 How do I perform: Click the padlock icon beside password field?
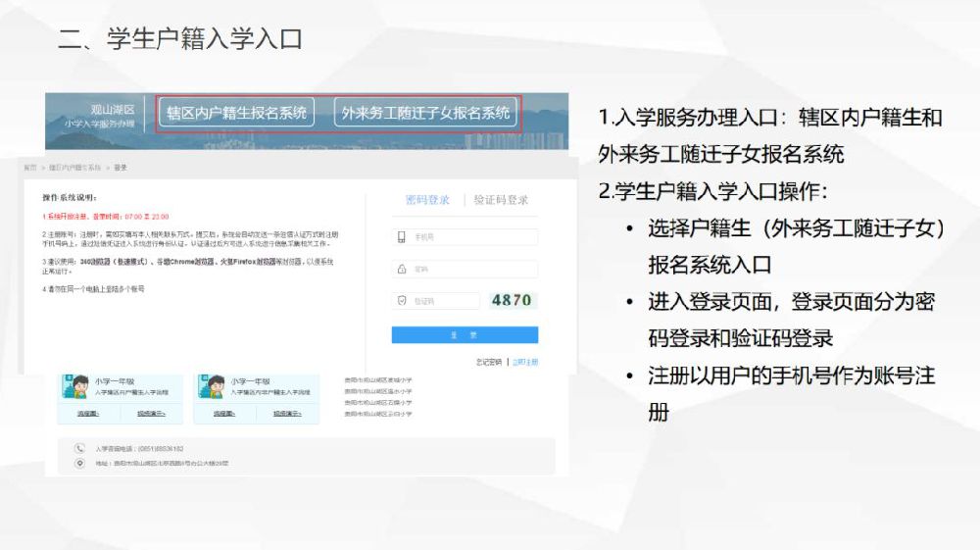pos(401,269)
